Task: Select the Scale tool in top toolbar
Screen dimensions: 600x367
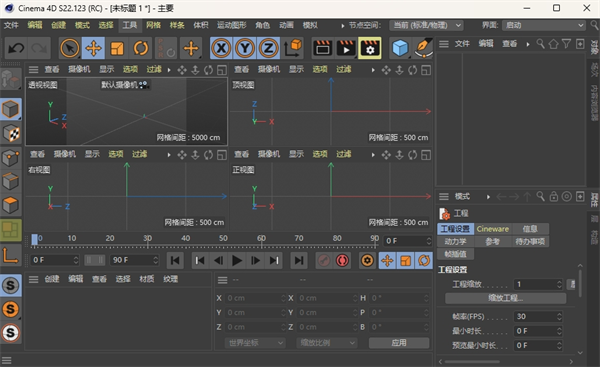Action: tap(117, 48)
